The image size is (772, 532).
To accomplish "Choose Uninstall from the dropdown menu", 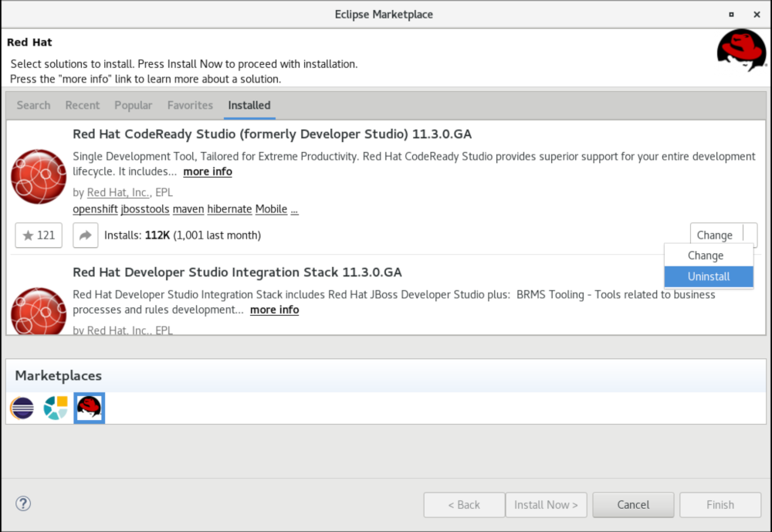I will pos(709,276).
